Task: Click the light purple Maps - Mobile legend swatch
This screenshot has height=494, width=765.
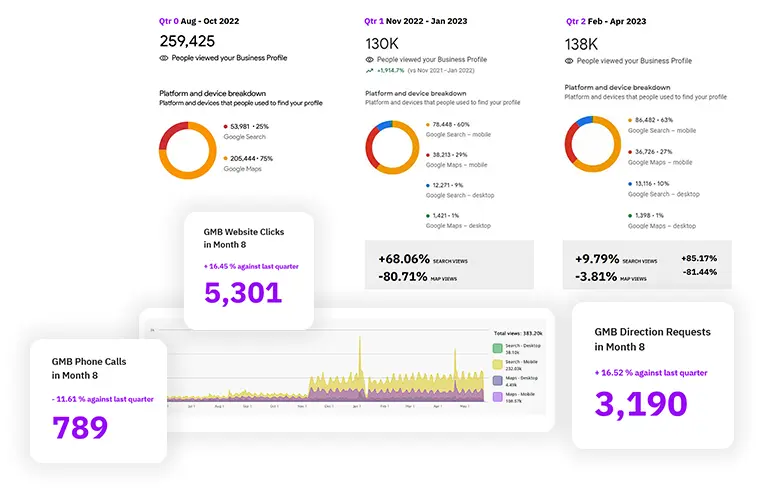Action: point(497,397)
